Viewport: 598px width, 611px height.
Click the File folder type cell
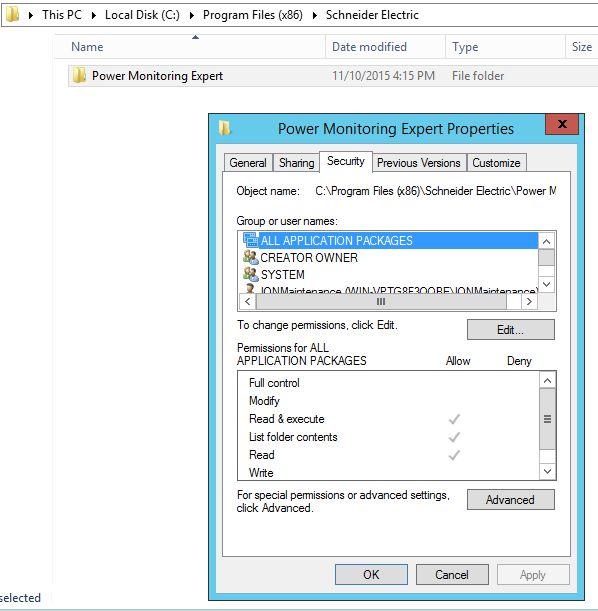coord(478,76)
